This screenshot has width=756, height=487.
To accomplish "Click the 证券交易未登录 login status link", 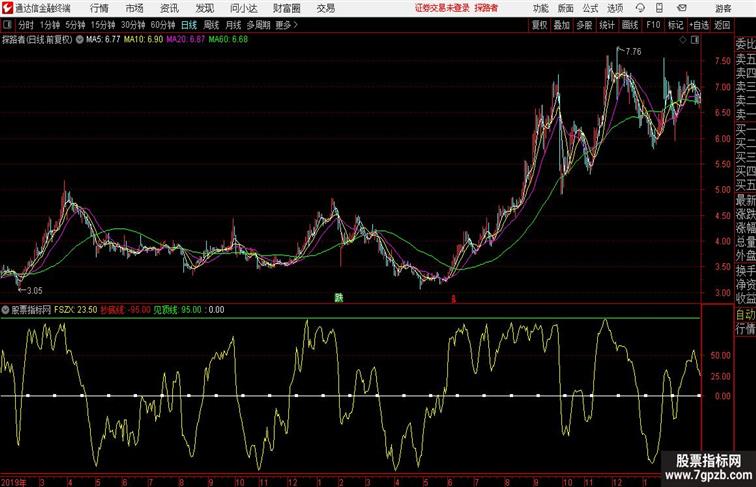I will [x=442, y=8].
